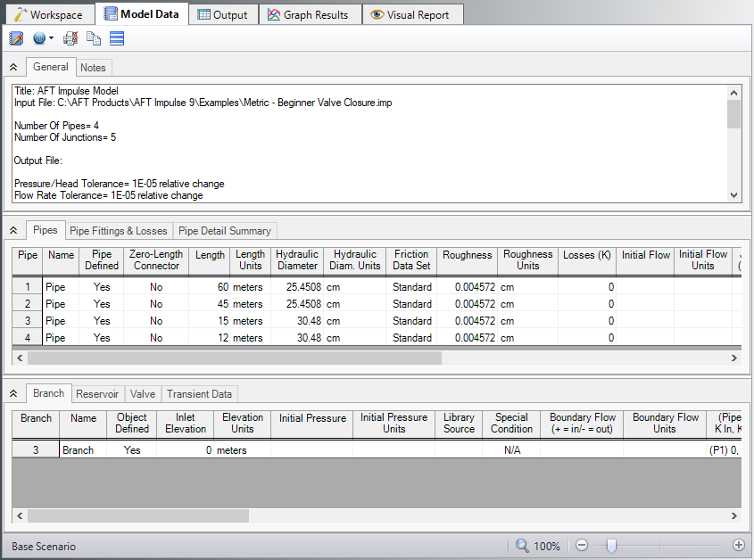Viewport: 754px width, 560px height.
Task: Click the blue stacked-rows layout icon
Action: [117, 38]
